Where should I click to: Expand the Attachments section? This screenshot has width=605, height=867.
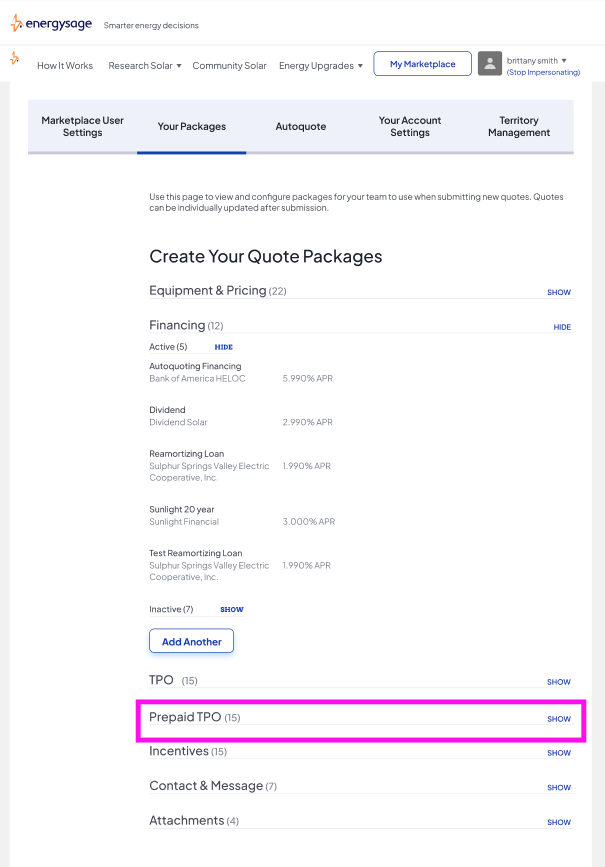pyautogui.click(x=558, y=822)
